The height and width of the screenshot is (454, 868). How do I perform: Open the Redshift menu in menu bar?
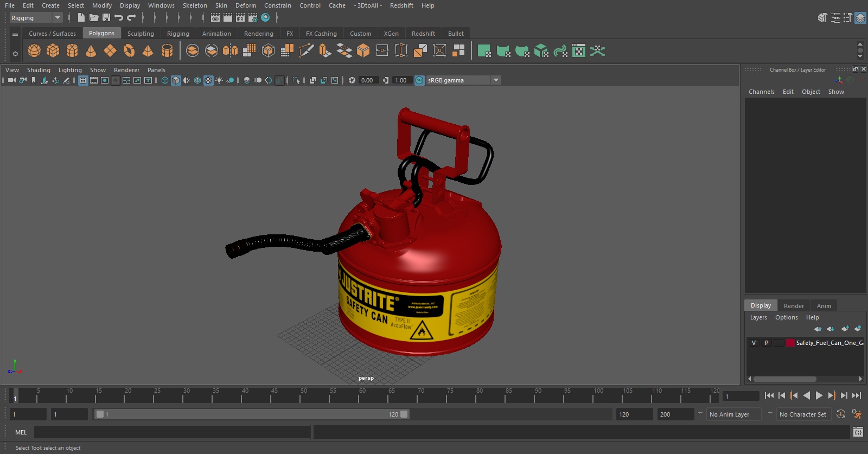pos(401,5)
